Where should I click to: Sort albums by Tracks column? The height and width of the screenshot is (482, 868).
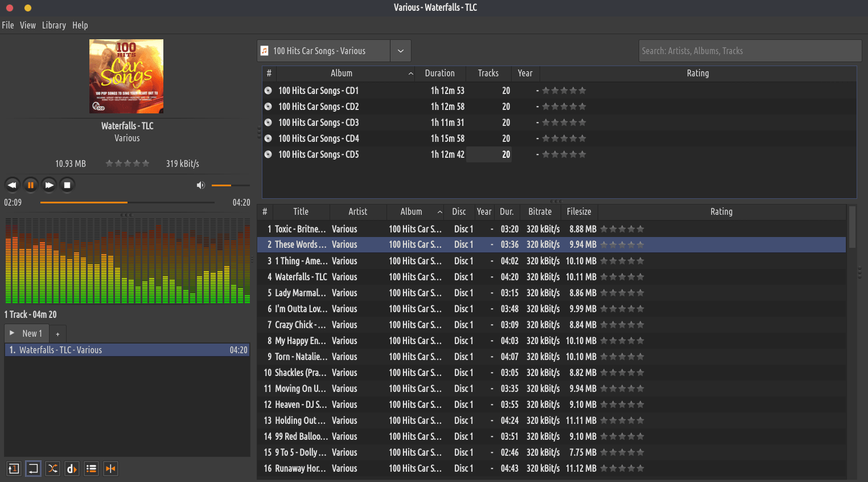[x=488, y=73]
